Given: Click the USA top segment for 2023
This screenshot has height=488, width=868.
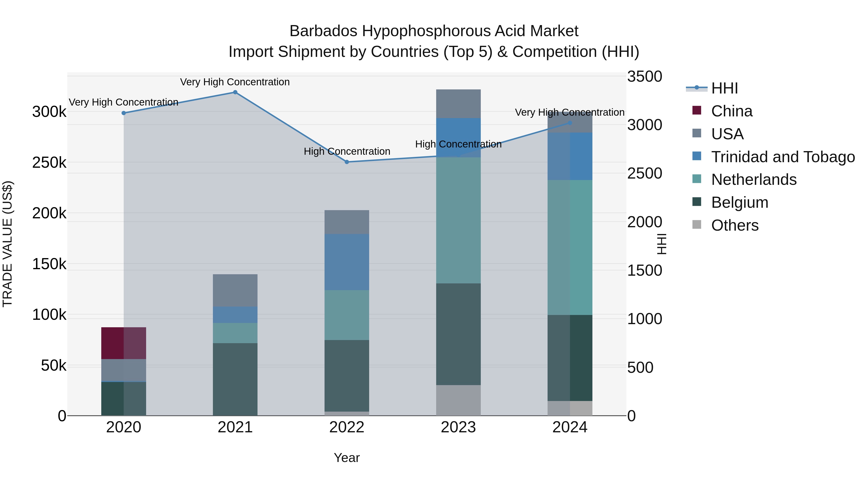Looking at the screenshot, I should coord(458,104).
